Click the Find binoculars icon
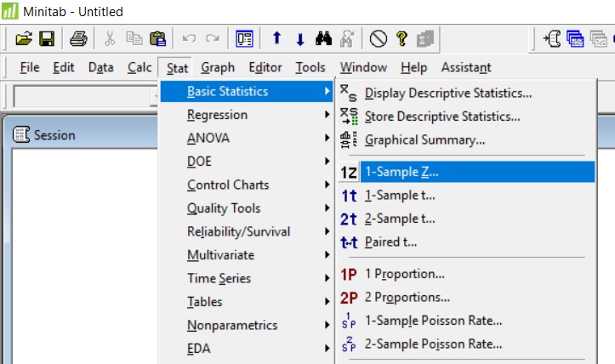The width and height of the screenshot is (615, 364). pyautogui.click(x=323, y=38)
